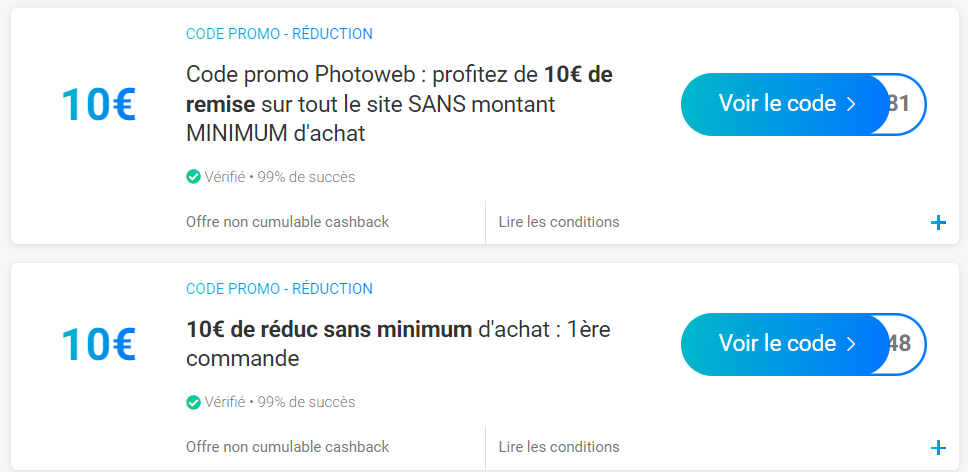Image resolution: width=968 pixels, height=472 pixels.
Task: Click the large 10€ amount on first offer
Action: [x=98, y=104]
